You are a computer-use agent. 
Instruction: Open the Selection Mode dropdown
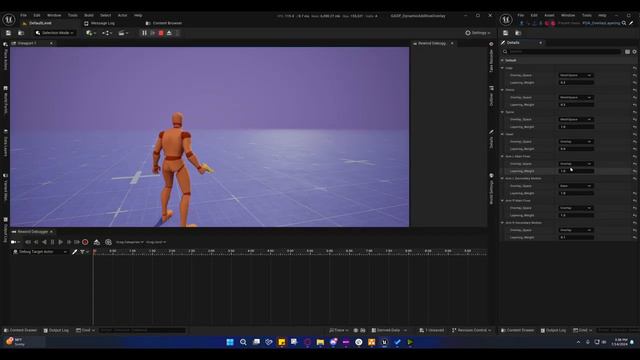pyautogui.click(x=55, y=33)
